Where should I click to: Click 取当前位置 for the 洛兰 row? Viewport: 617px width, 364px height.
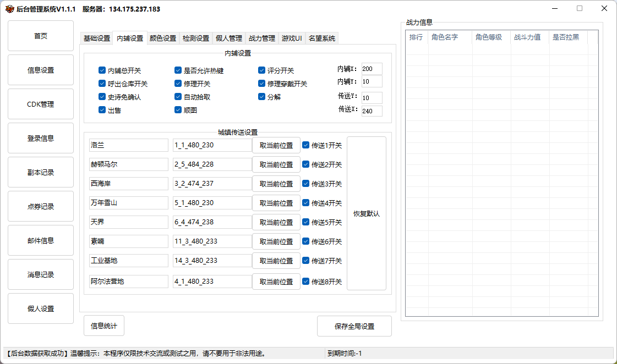click(276, 145)
